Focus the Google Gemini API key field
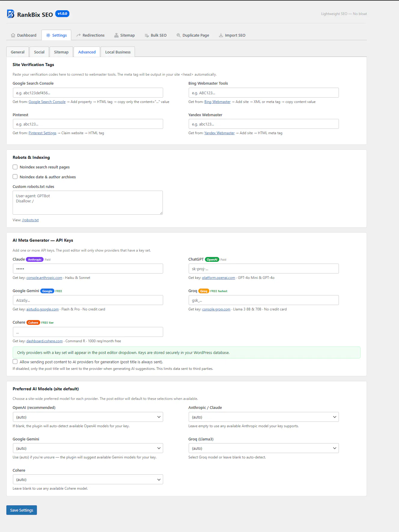Screen dimensions: 399x532 88,300
